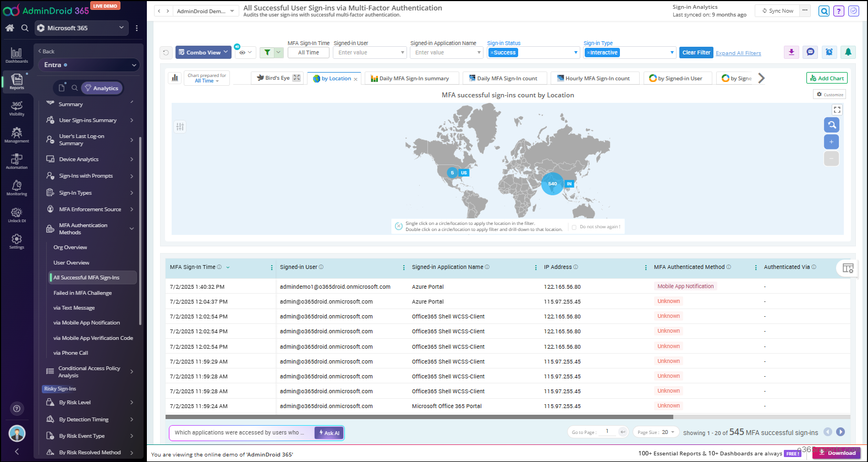The image size is (868, 462).
Task: Toggle the eye visibility dropdown
Action: click(245, 53)
